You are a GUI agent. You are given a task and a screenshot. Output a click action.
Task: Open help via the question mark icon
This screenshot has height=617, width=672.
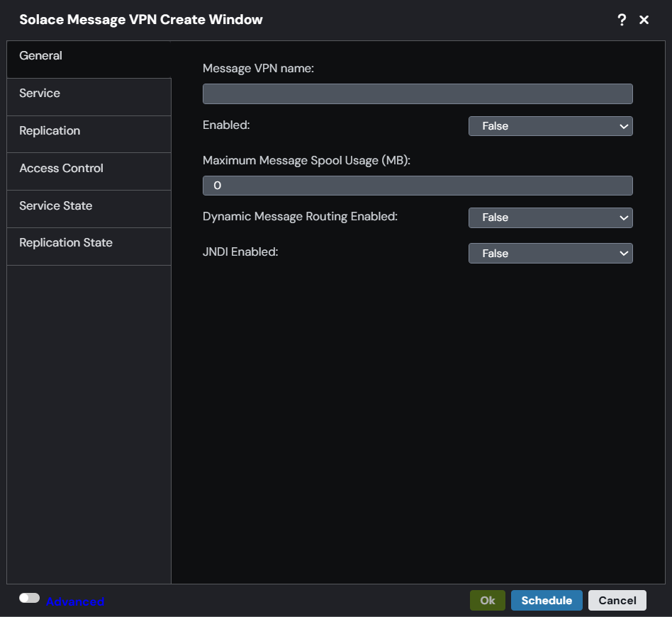coord(622,20)
